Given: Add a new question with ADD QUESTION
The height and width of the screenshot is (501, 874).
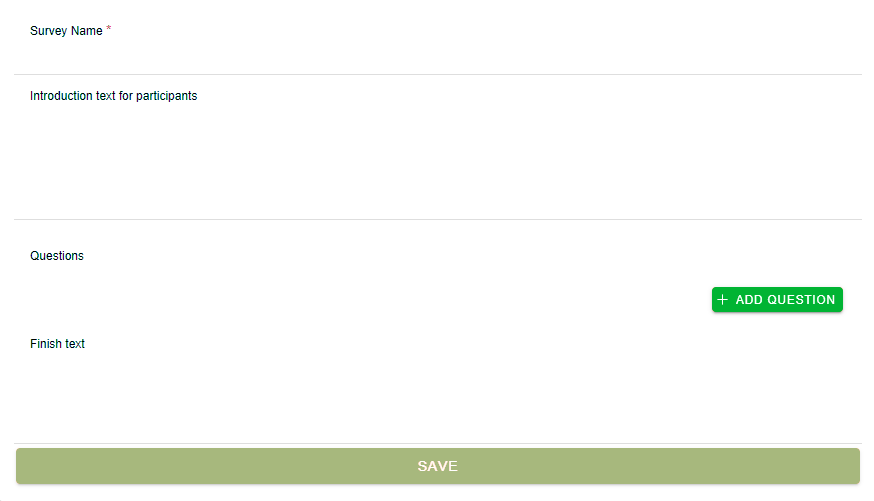Looking at the screenshot, I should click(777, 300).
